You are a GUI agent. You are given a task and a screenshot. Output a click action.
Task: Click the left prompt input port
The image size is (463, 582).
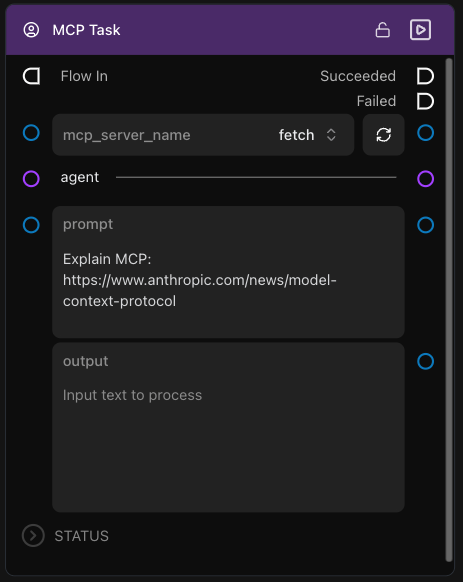point(31,225)
